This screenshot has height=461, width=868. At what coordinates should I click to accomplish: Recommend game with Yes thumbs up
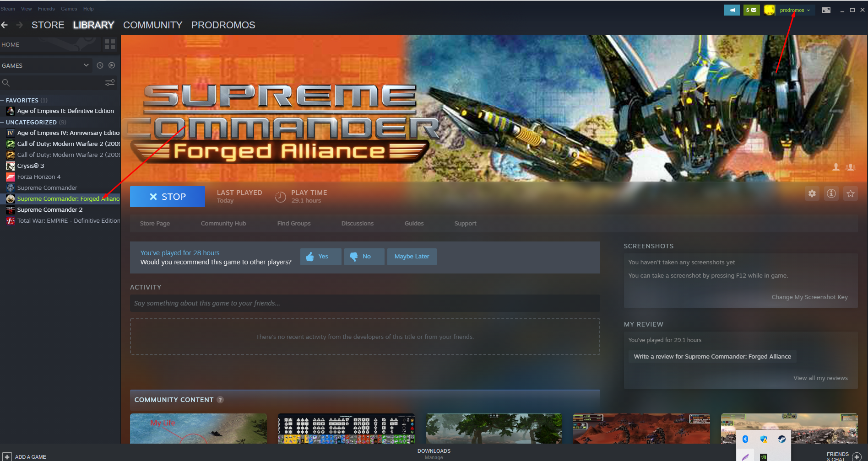click(x=321, y=257)
